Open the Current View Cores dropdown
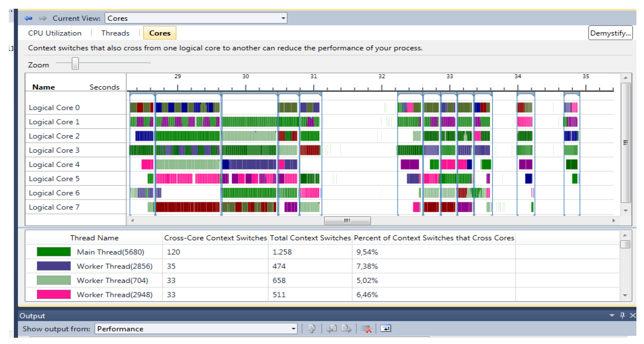This screenshot has height=344, width=644. 283,18
